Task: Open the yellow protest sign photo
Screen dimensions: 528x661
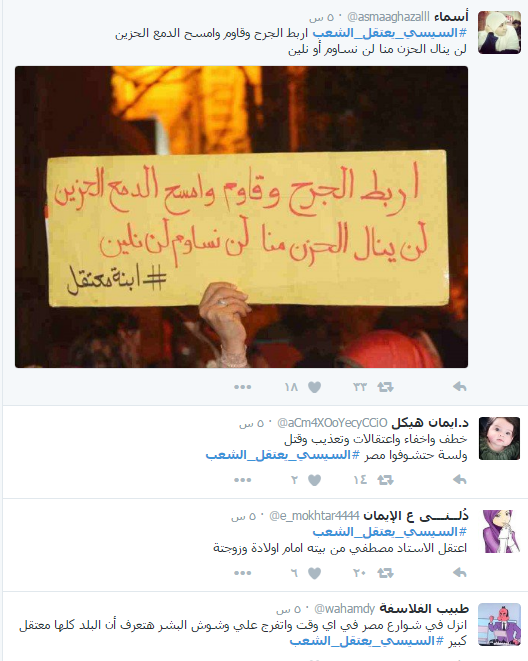Action: point(241,217)
